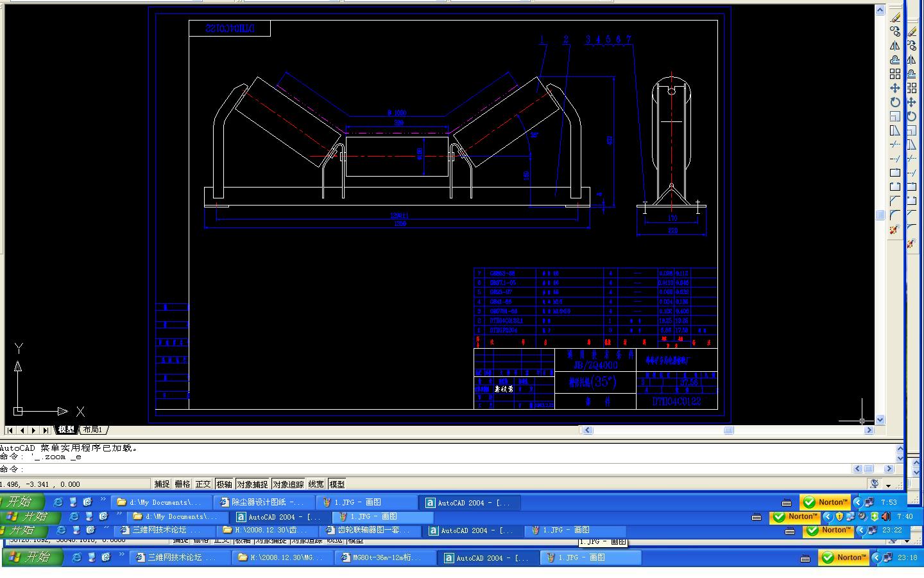Toggle 对象追踪 object tracking in status bar
Image resolution: width=924 pixels, height=578 pixels.
click(288, 484)
